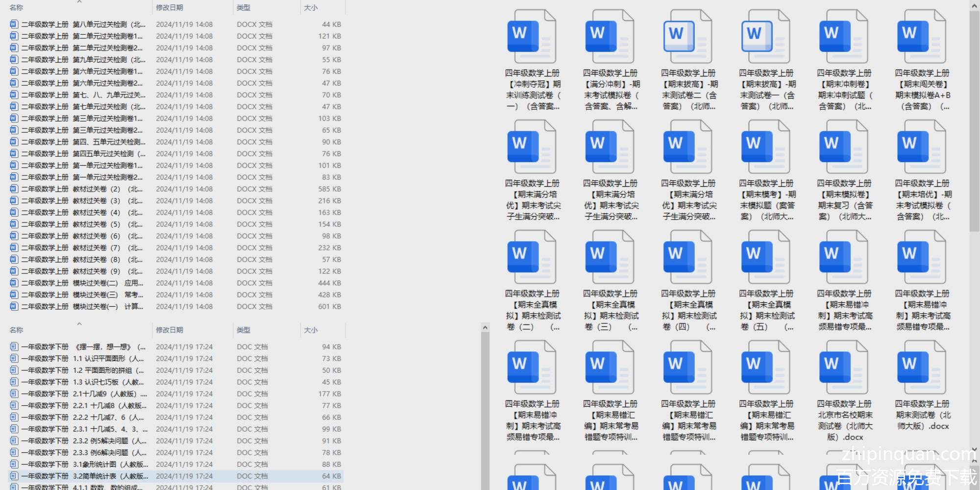
Task: Click the up arrow of the 一年级 list scrollbar
Action: tap(485, 327)
